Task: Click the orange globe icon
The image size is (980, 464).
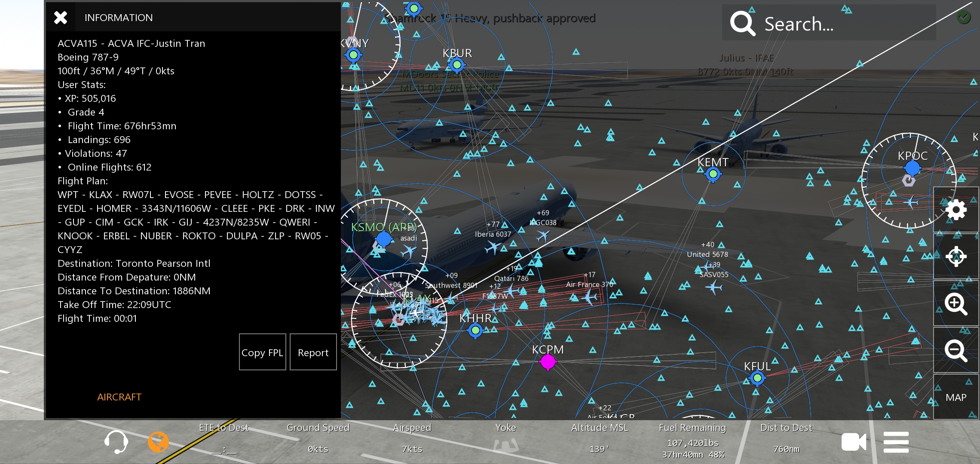Action: click(x=158, y=442)
